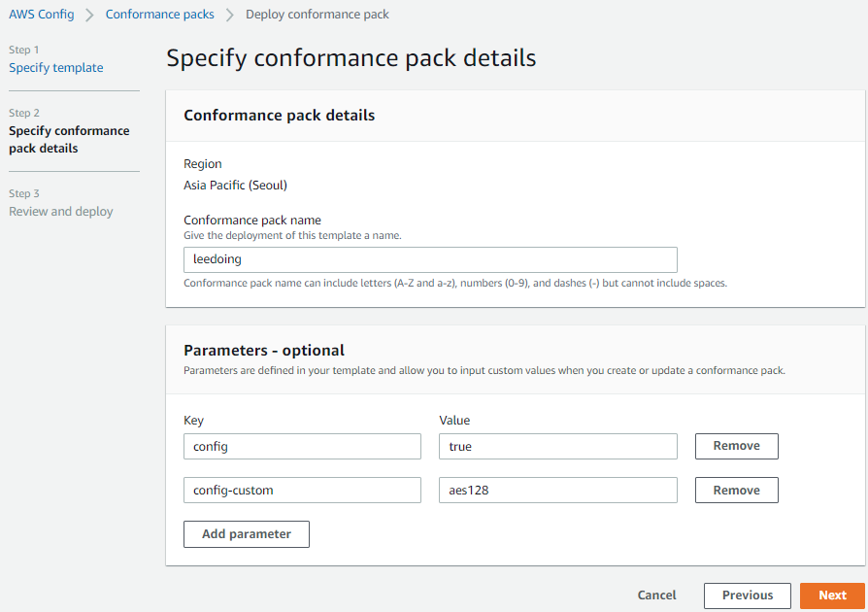The width and height of the screenshot is (868, 612).
Task: Proceed with the orange Next button
Action: pyautogui.click(x=832, y=595)
